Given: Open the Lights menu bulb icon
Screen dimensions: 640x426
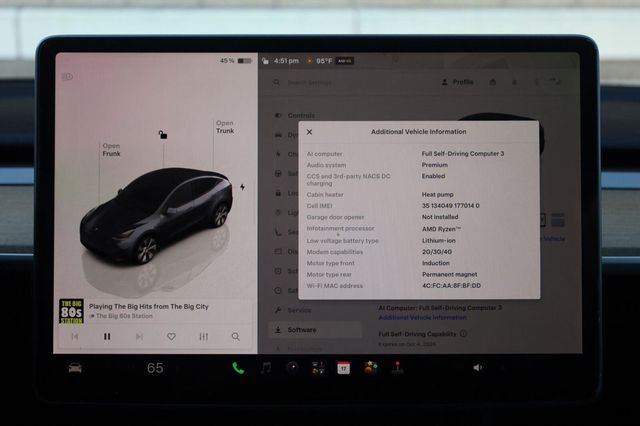Looking at the screenshot, I should click(x=278, y=213).
